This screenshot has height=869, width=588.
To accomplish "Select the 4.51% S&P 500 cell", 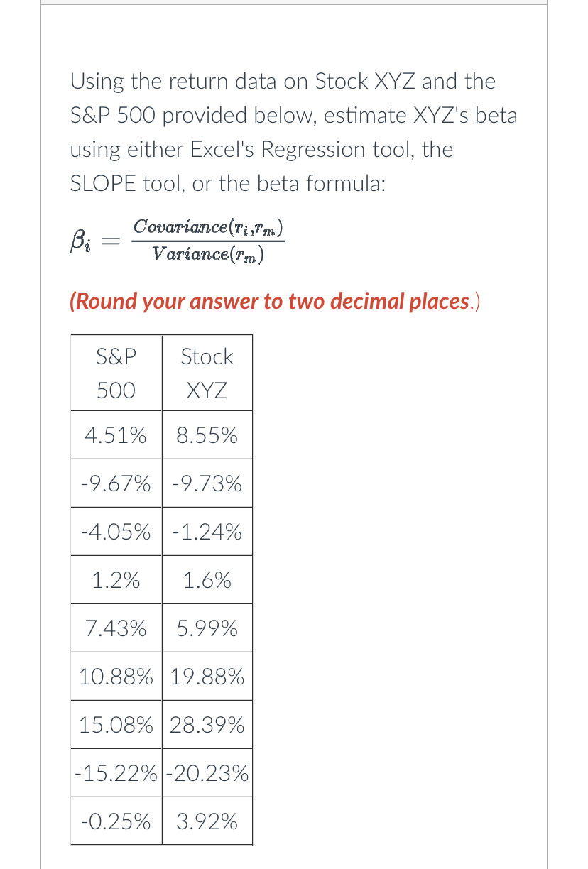I will [116, 435].
